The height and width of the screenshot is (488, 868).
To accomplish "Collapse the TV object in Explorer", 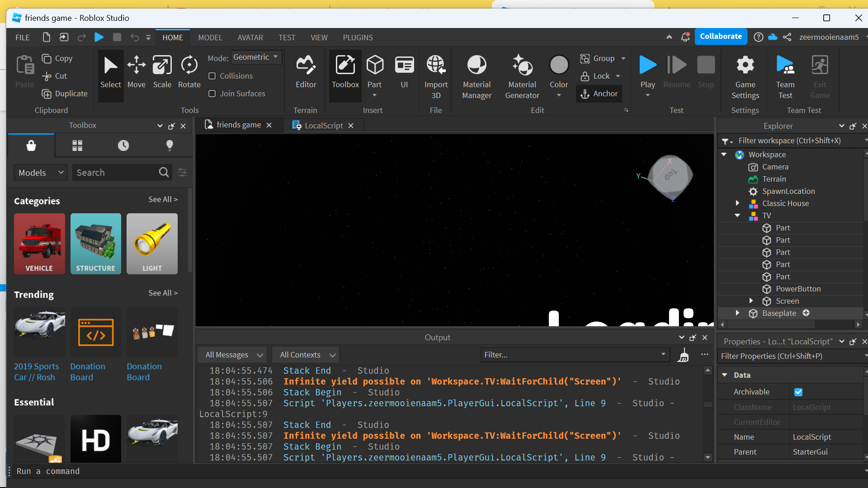I will 738,216.
